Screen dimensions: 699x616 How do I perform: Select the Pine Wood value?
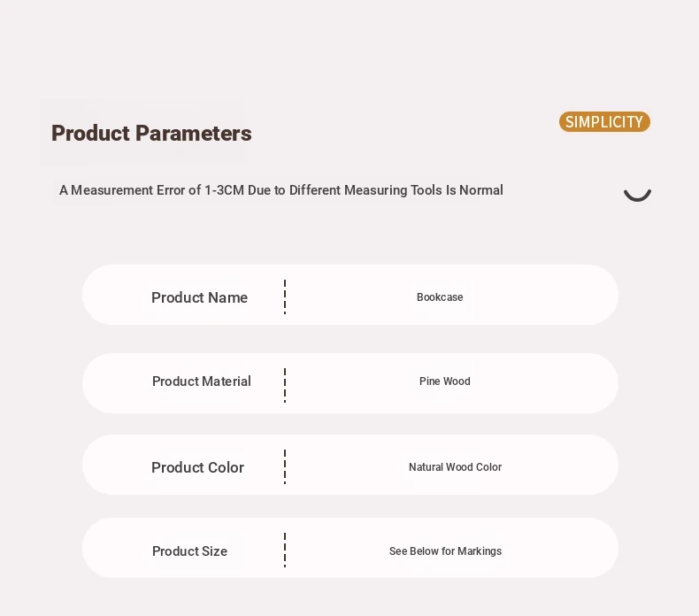tap(445, 381)
